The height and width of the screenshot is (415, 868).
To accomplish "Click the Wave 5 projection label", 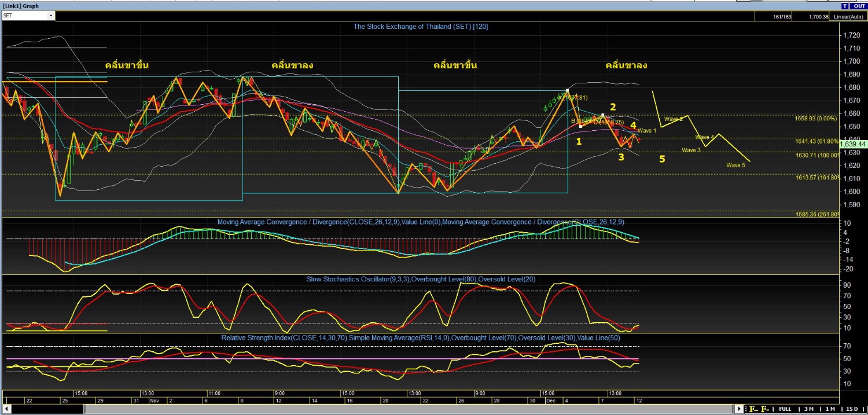I will click(x=736, y=165).
